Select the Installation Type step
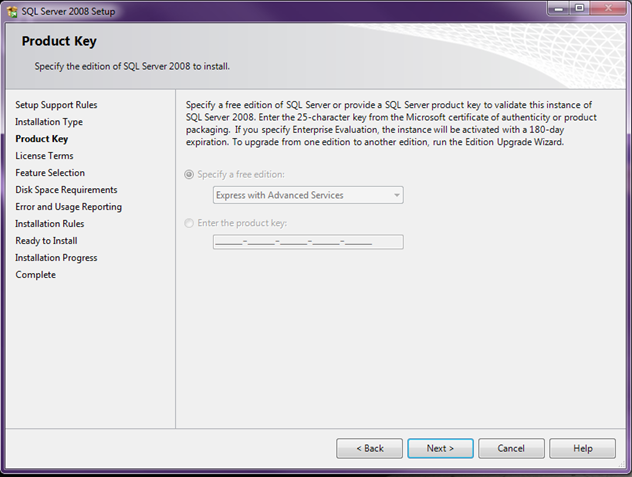Viewport: 632px width, 477px height. [x=49, y=122]
